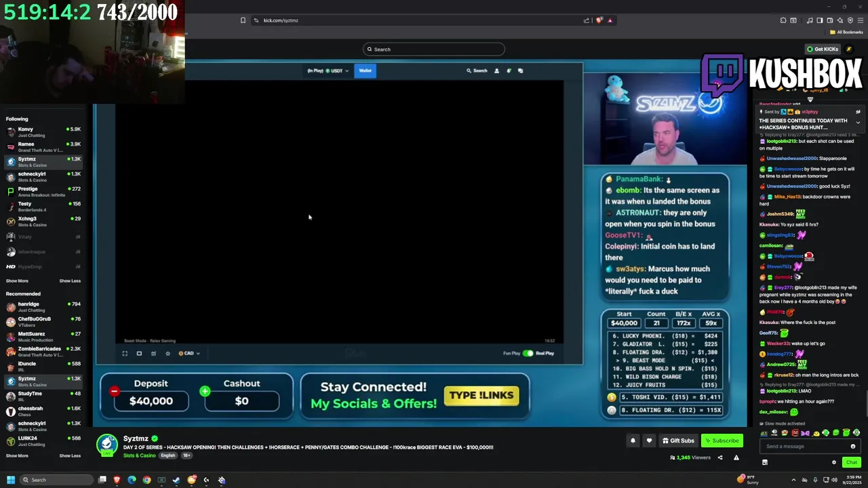This screenshot has height=488, width=868.
Task: Click the English language tag
Action: pyautogui.click(x=167, y=455)
